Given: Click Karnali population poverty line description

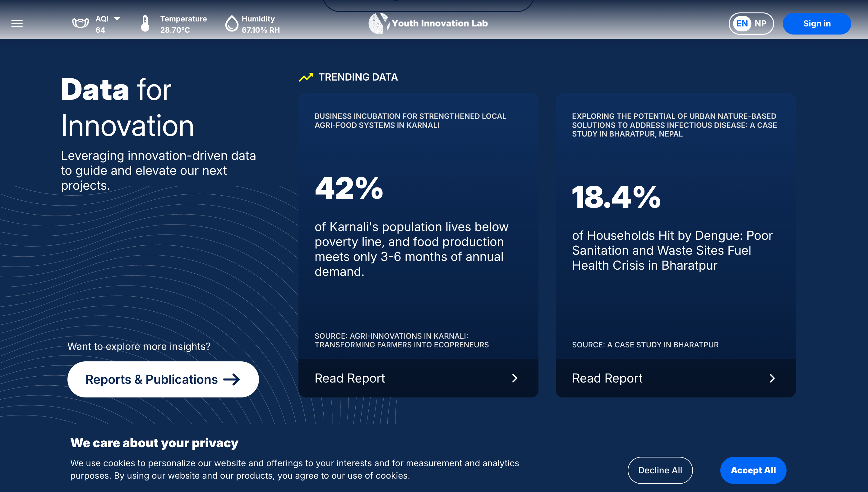Looking at the screenshot, I should (x=411, y=249).
